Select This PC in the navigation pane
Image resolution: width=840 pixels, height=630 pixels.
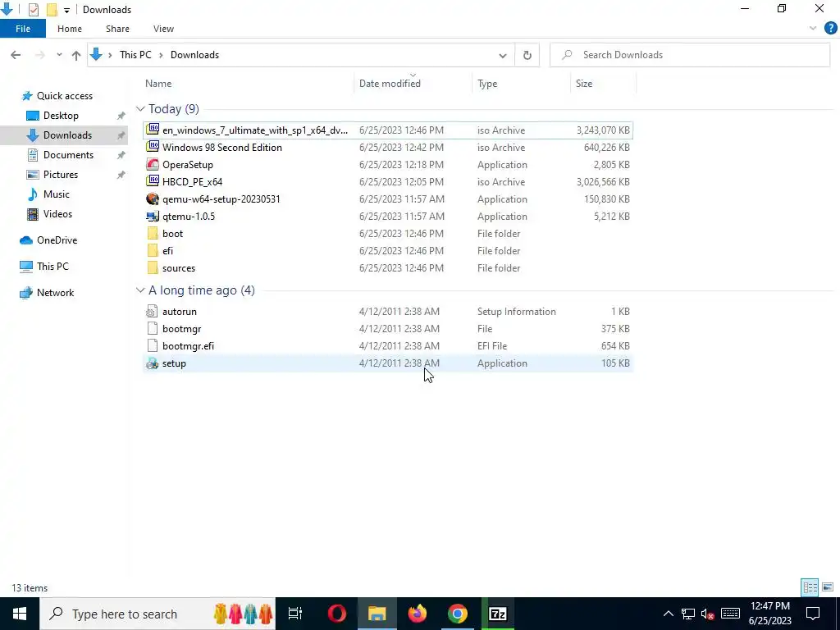click(x=52, y=267)
